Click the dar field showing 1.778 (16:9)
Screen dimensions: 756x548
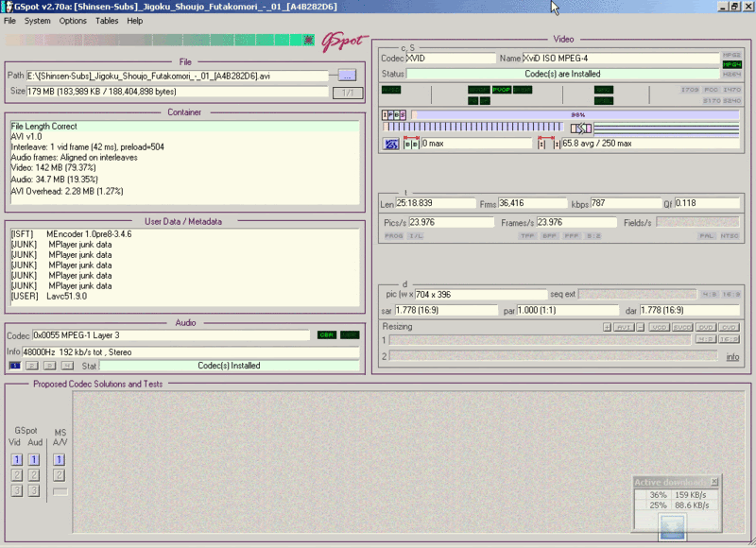coord(689,311)
